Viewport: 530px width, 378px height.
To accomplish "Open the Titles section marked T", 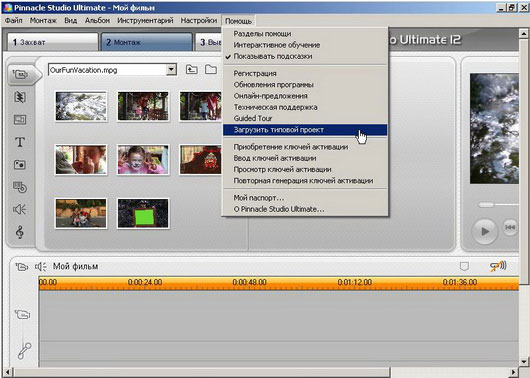I will 20,142.
